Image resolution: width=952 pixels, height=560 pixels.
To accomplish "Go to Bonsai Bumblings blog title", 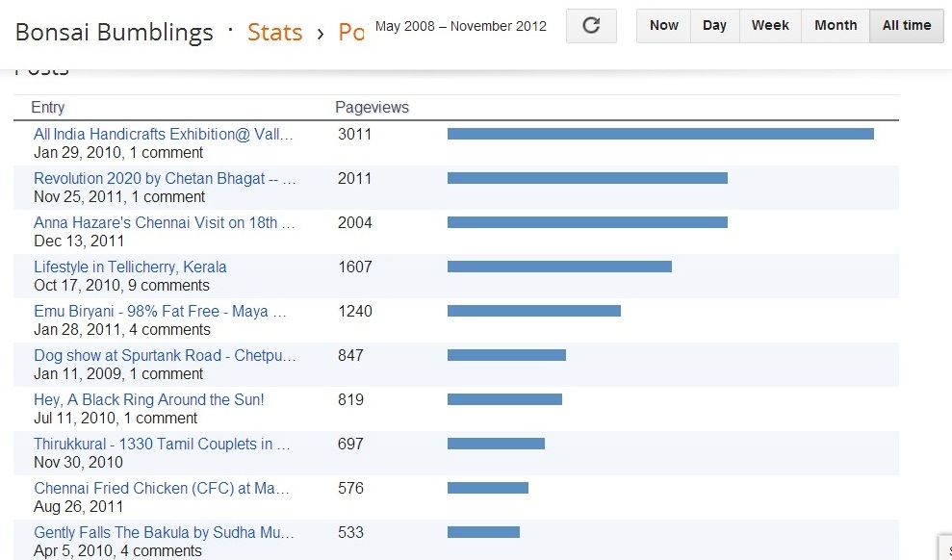I will coord(114,33).
